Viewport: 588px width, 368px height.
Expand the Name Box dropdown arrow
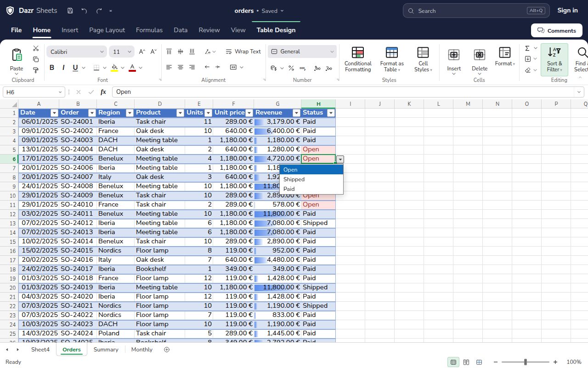[60, 92]
